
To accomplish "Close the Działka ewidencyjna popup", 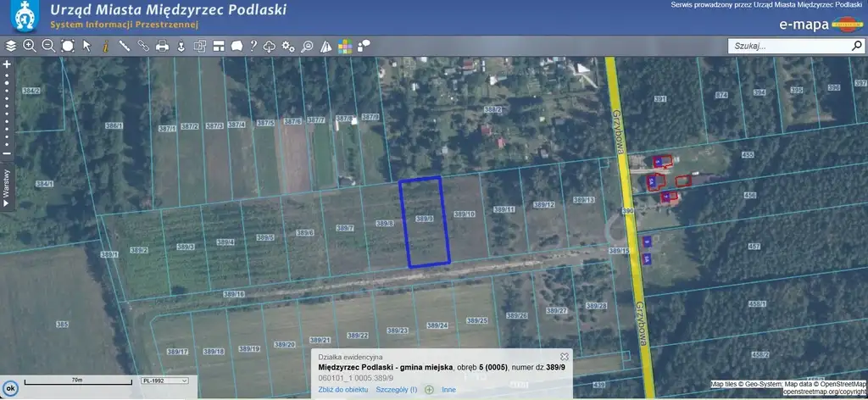I will point(565,357).
